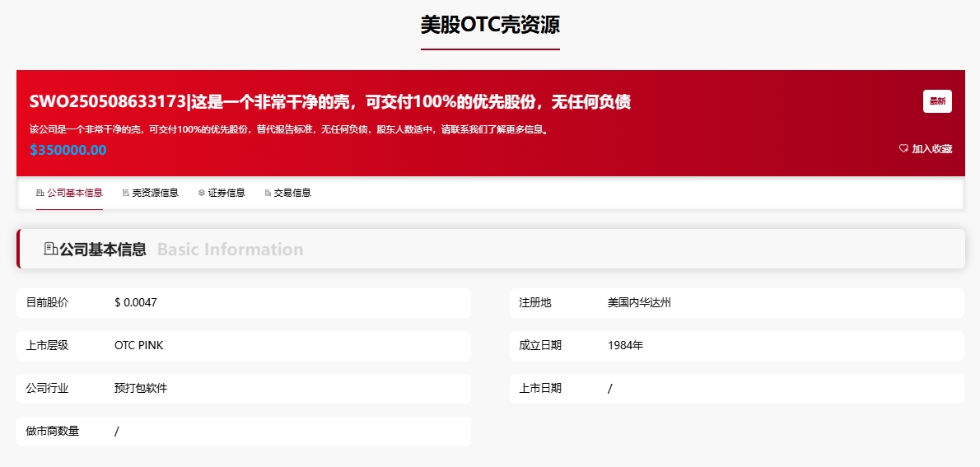
Task: Click the 注册地 美国内华达州 row
Action: pyautogui.click(x=736, y=303)
